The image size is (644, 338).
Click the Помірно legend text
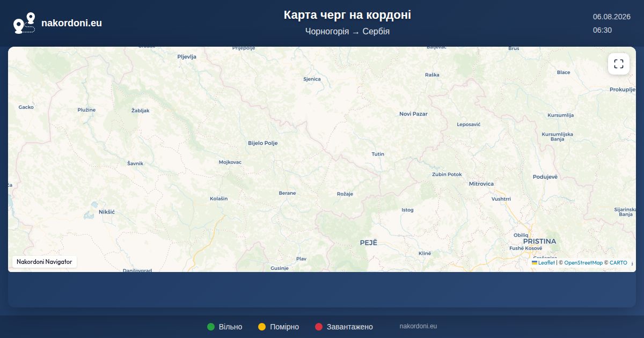click(x=284, y=327)
